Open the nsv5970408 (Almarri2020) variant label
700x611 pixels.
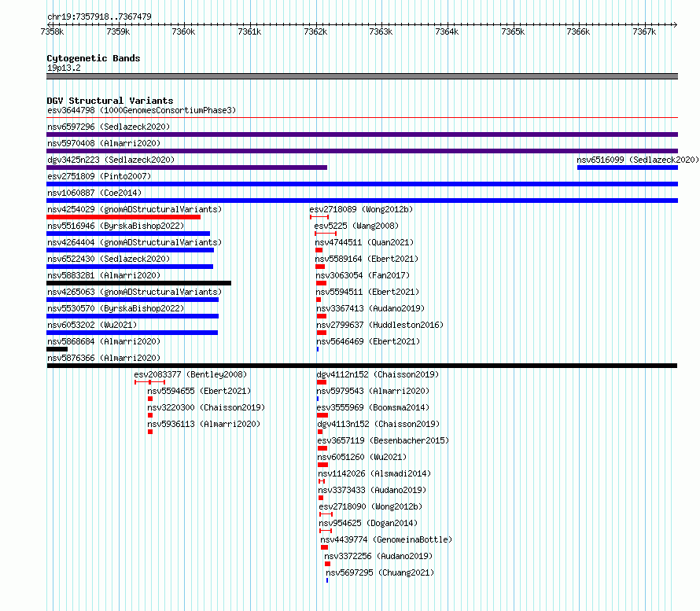[104, 143]
